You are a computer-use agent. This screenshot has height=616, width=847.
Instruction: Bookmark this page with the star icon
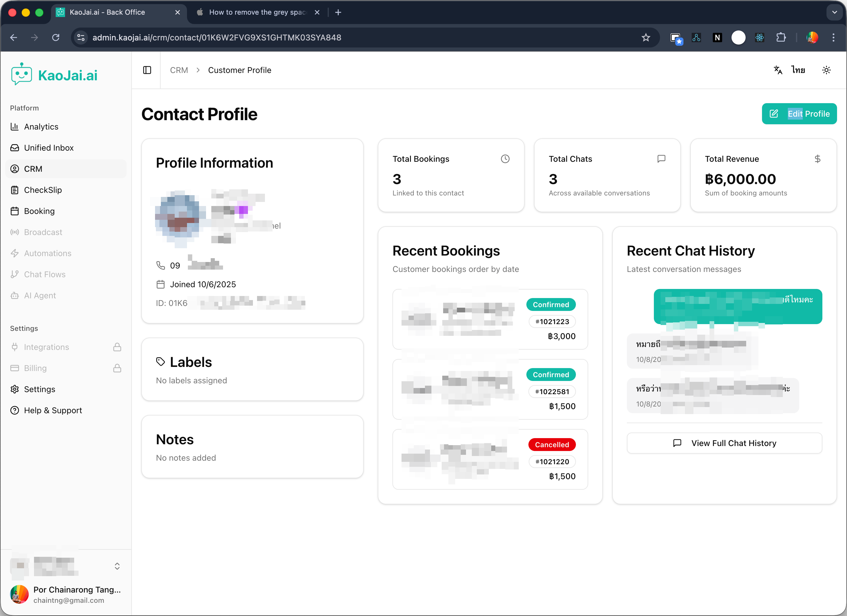[x=646, y=38]
